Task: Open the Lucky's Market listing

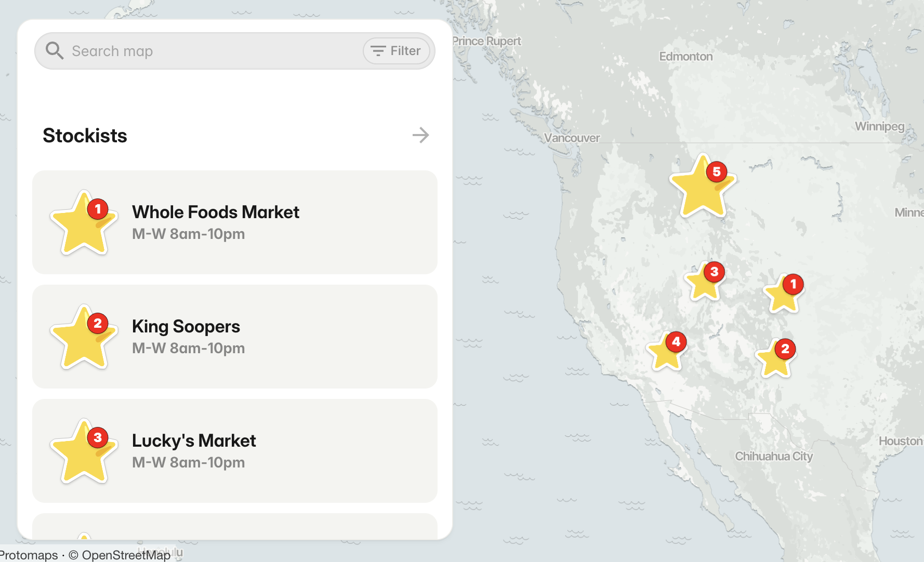Action: pos(234,451)
